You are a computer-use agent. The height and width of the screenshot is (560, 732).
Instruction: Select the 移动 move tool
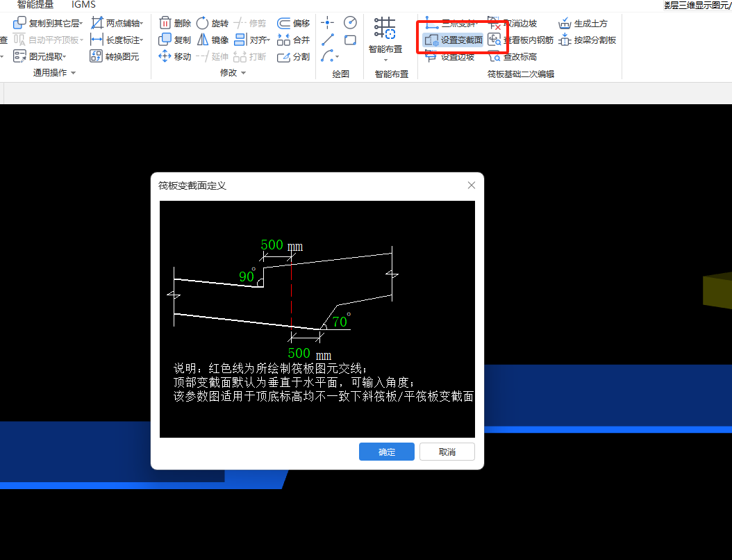[x=175, y=56]
